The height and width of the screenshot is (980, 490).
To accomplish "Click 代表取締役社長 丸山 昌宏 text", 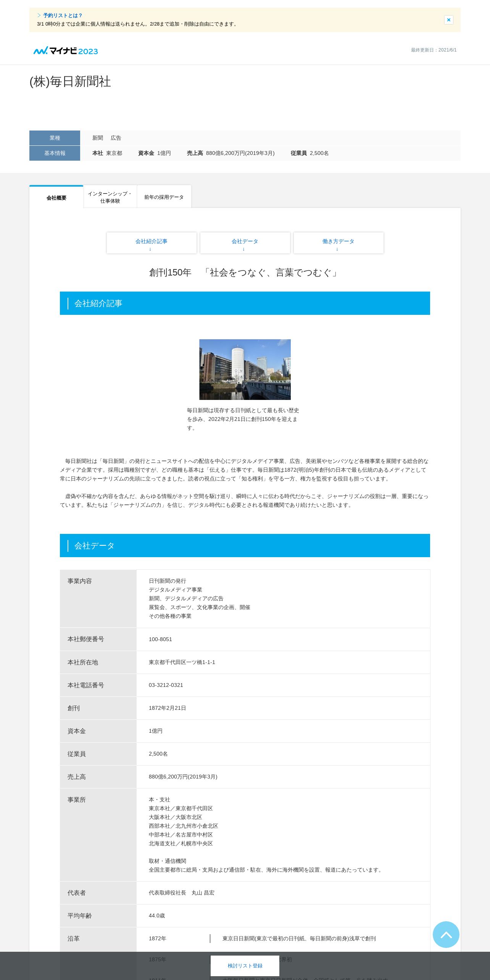I will click(182, 893).
